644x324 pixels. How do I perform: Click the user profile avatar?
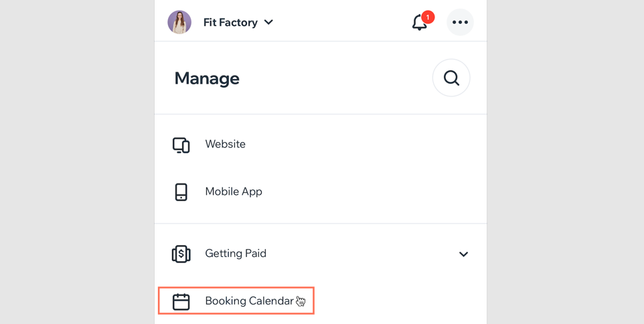(x=179, y=22)
